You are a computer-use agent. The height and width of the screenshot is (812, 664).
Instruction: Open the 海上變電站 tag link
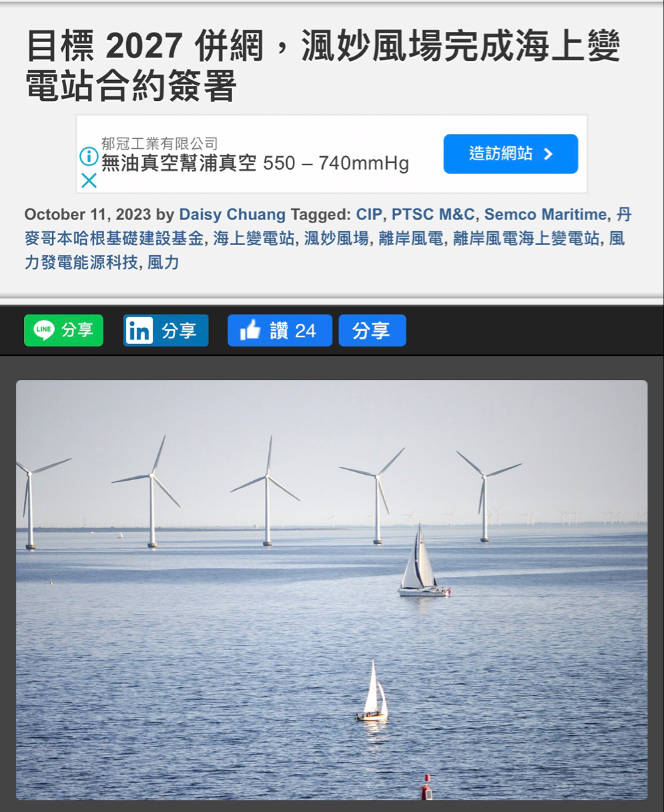coord(255,238)
